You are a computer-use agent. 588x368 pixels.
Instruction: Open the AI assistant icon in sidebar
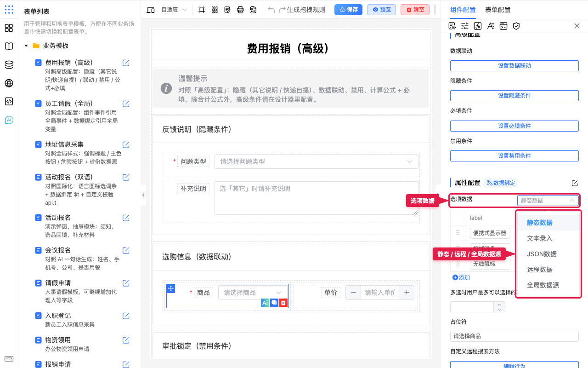point(9,120)
